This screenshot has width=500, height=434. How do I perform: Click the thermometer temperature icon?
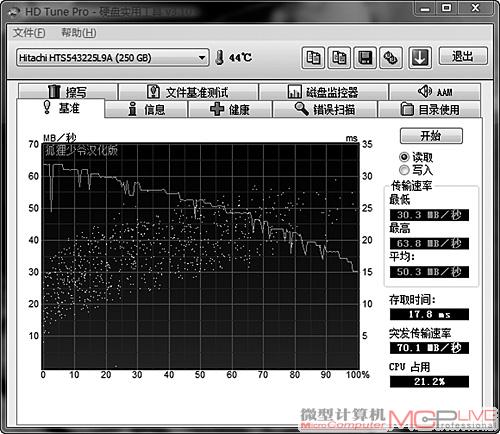click(x=219, y=58)
